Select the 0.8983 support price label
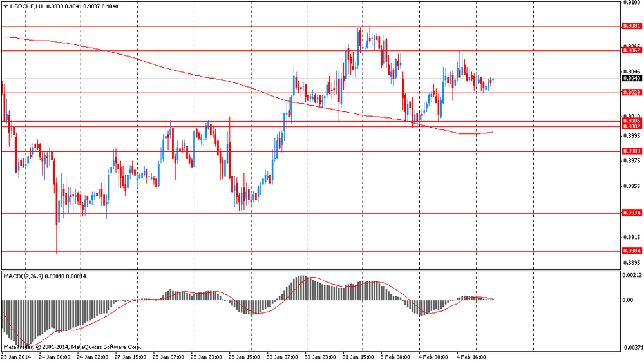 [631, 151]
